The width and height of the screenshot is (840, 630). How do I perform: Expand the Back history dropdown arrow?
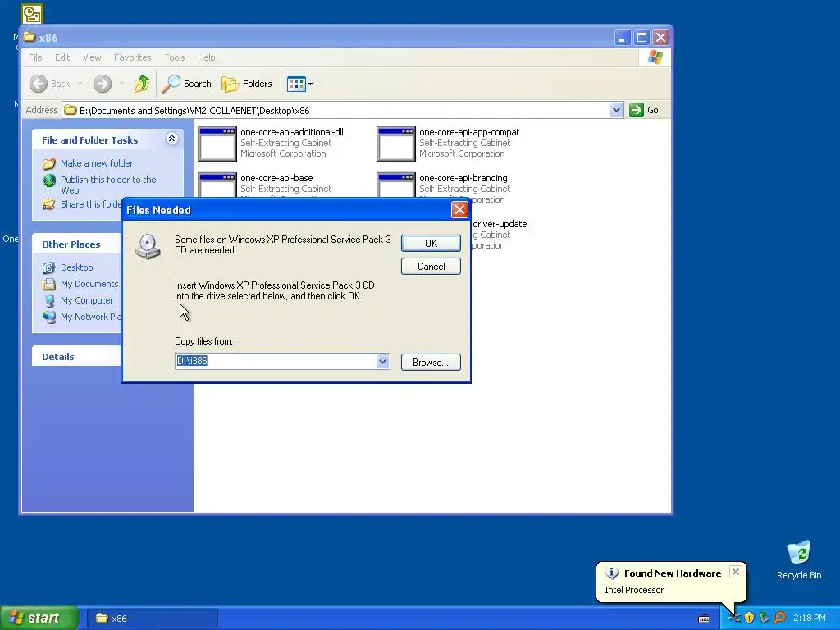pos(80,84)
